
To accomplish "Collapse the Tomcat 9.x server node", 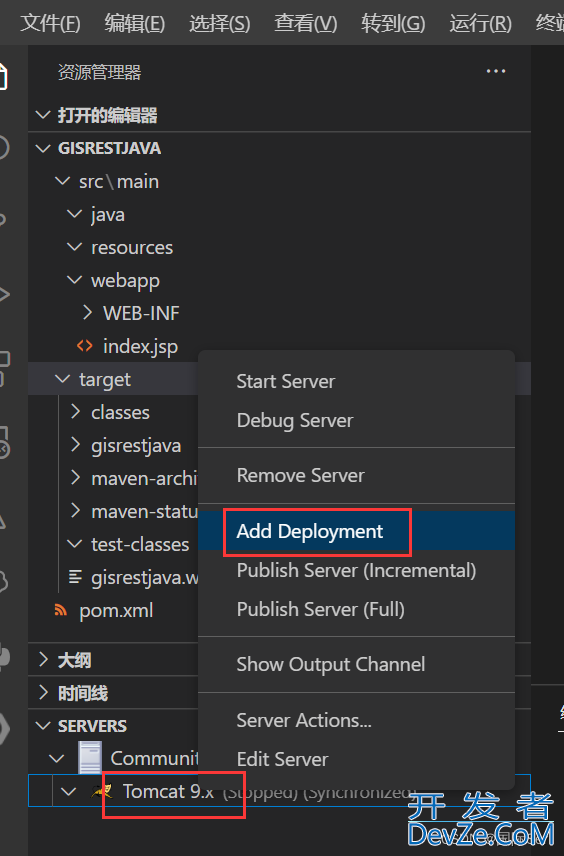I will pyautogui.click(x=68, y=791).
